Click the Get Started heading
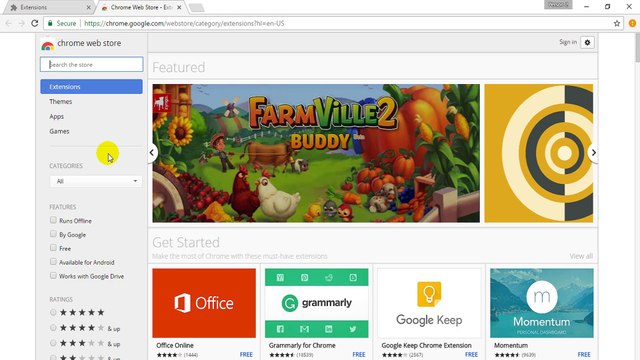Image resolution: width=640 pixels, height=360 pixels. 186,242
